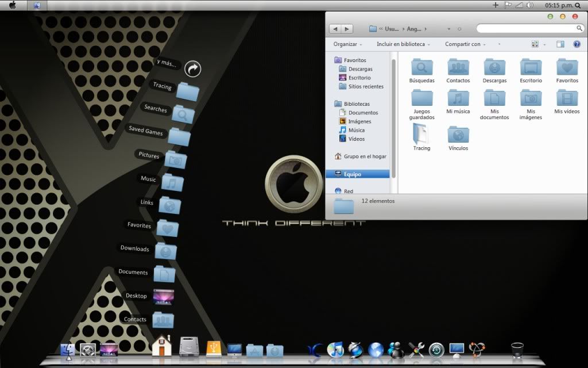Select Documentos library in sidebar

coord(363,112)
